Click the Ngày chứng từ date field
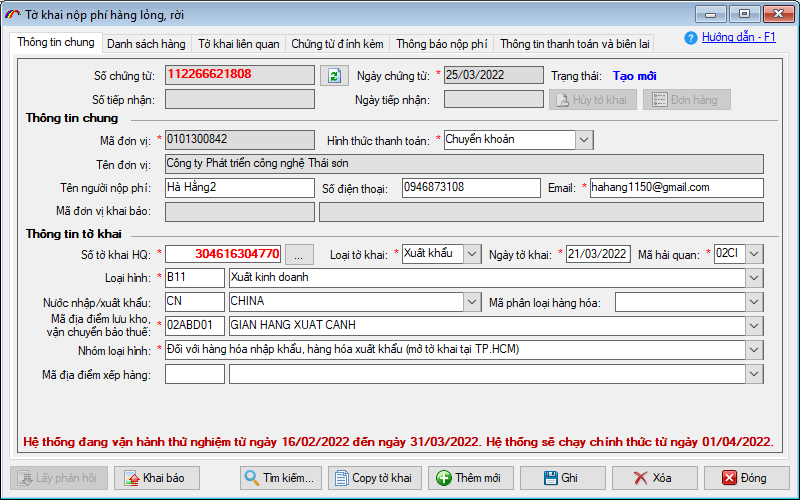 click(x=493, y=75)
